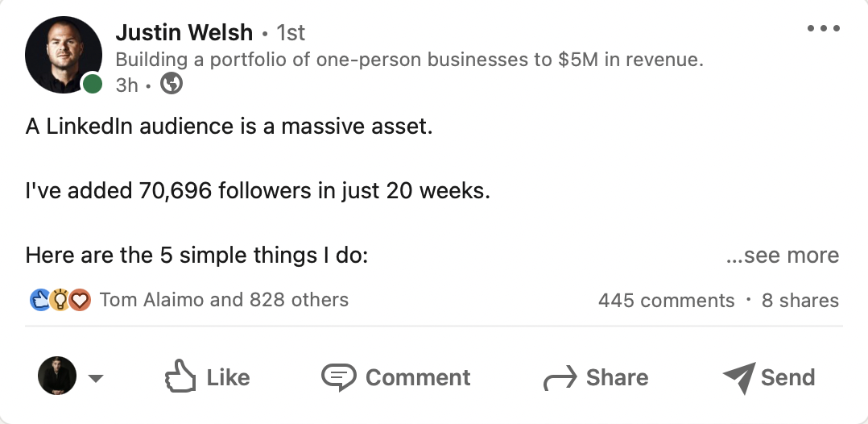This screenshot has height=424, width=868.
Task: Click Justin Welsh's profile photo
Action: [x=64, y=53]
